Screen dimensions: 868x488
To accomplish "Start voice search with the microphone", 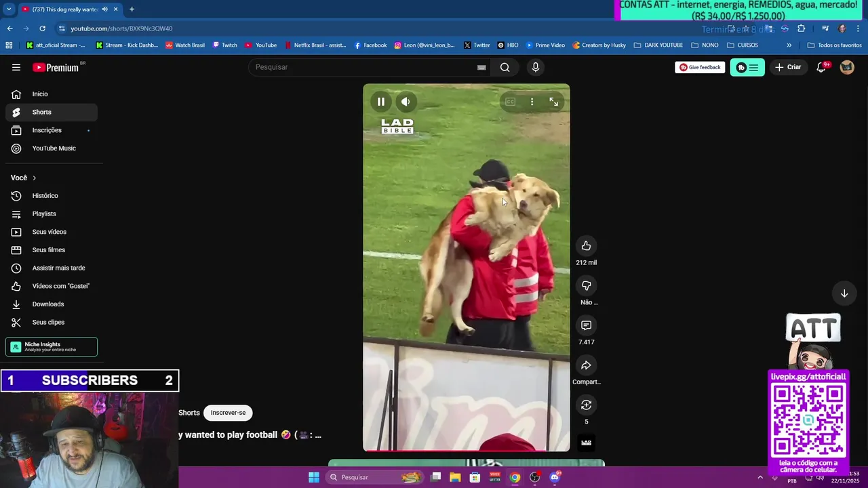I will tap(536, 67).
